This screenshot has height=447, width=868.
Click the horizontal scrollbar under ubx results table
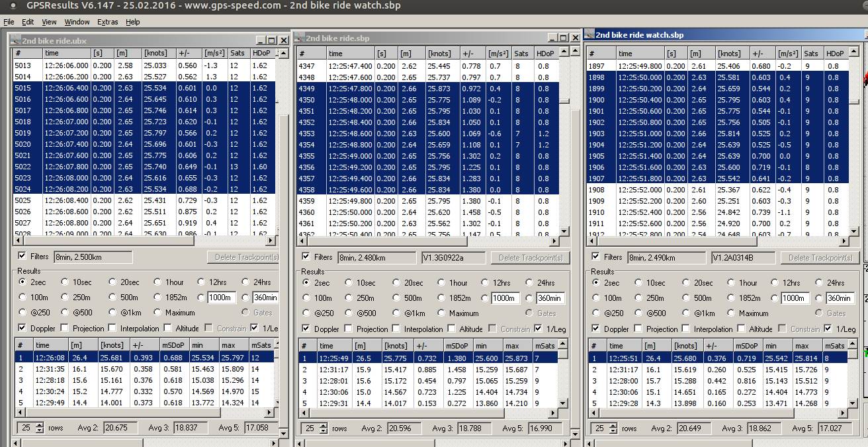(132, 413)
